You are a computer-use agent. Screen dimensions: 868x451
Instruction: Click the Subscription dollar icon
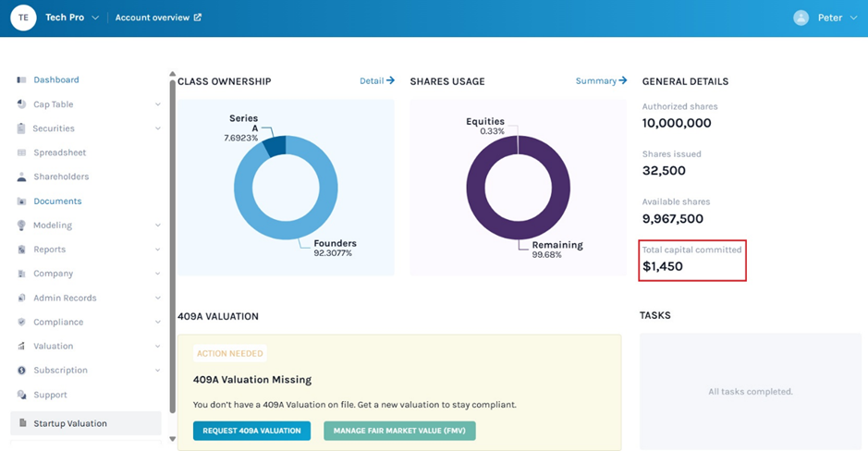click(21, 371)
